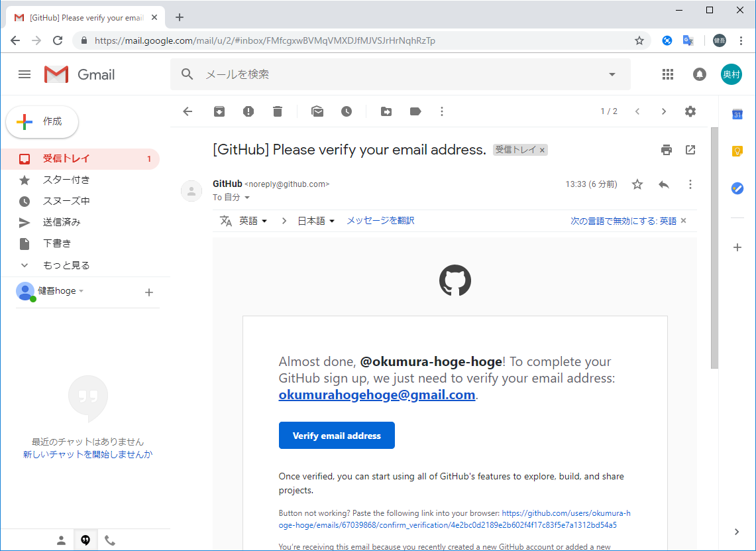
Task: Open Google Calendar in the side panel
Action: click(x=737, y=114)
